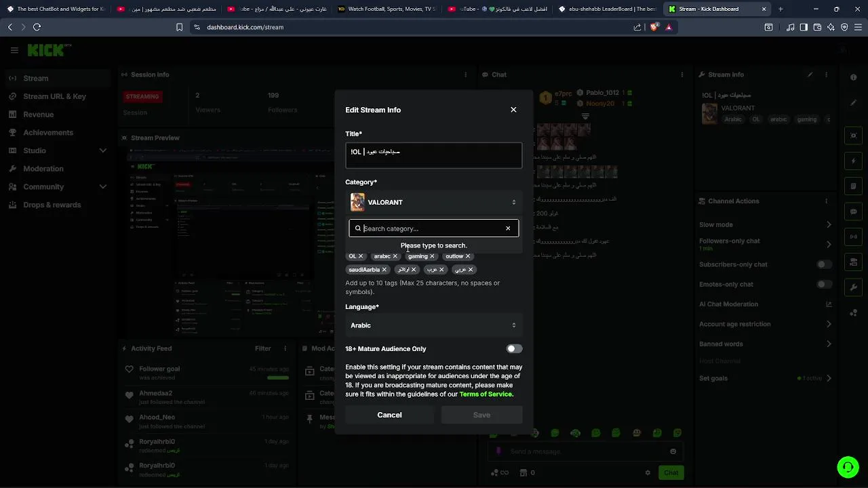Screen dimensions: 868x488
Task: Clear the category search field
Action: (508, 228)
